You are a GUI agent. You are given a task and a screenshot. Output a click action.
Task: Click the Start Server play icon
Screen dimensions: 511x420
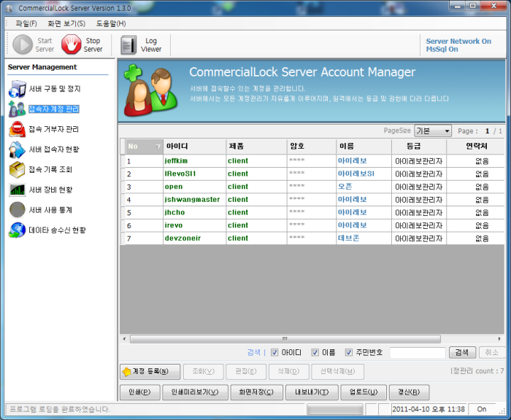point(23,44)
